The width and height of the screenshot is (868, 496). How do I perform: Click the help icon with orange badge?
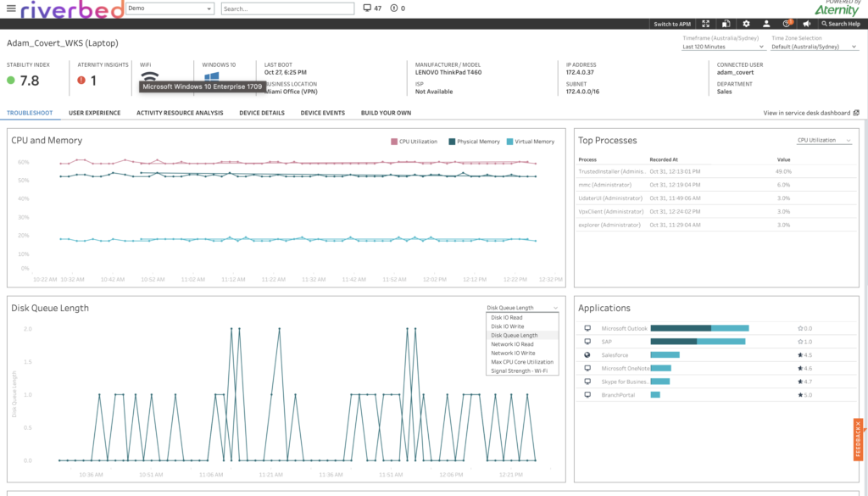[787, 24]
